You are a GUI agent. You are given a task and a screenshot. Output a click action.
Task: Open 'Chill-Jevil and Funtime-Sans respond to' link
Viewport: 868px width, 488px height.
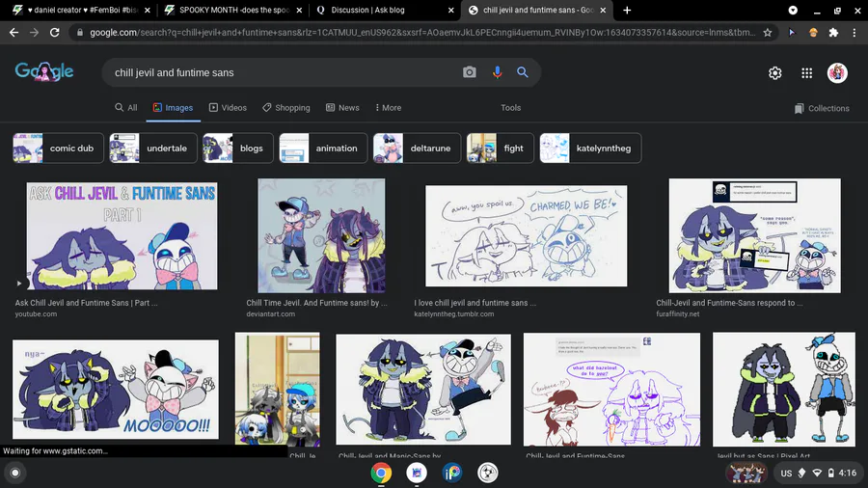point(729,303)
